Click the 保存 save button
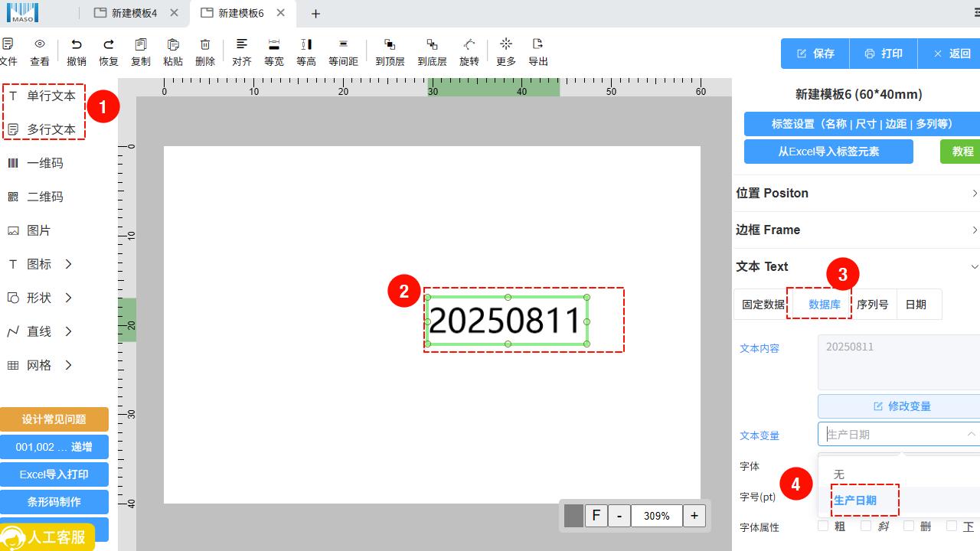The width and height of the screenshot is (980, 551). point(815,54)
